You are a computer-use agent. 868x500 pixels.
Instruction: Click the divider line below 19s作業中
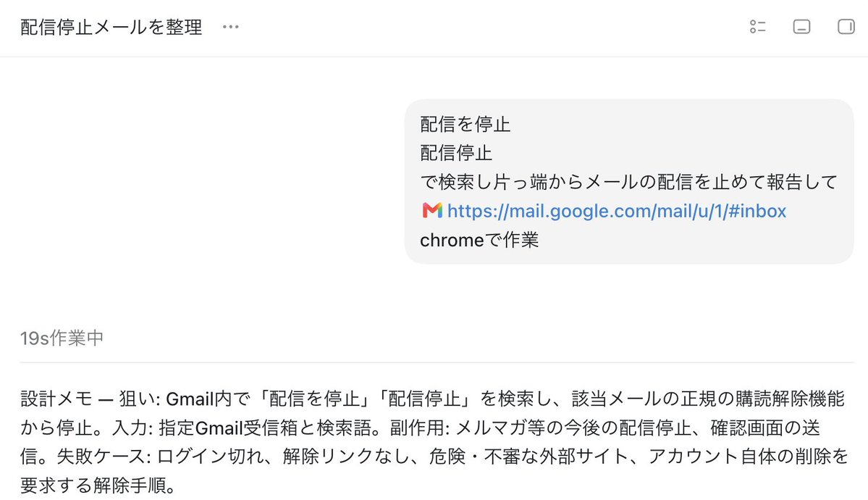pyautogui.click(x=437, y=362)
